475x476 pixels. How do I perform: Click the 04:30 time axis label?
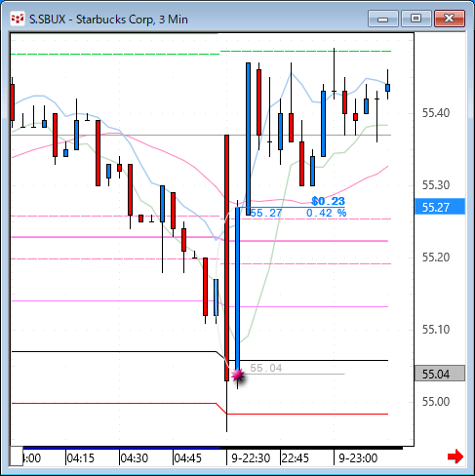[x=134, y=458]
